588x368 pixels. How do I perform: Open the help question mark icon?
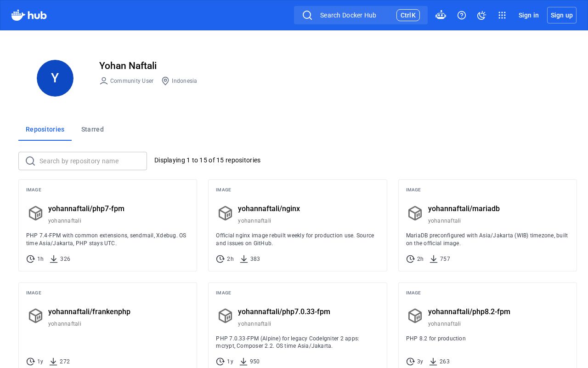click(462, 15)
